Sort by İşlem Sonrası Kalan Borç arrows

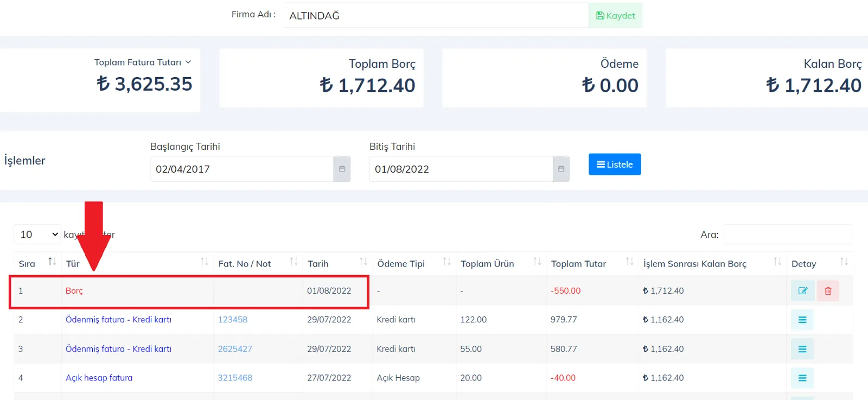pos(777,262)
